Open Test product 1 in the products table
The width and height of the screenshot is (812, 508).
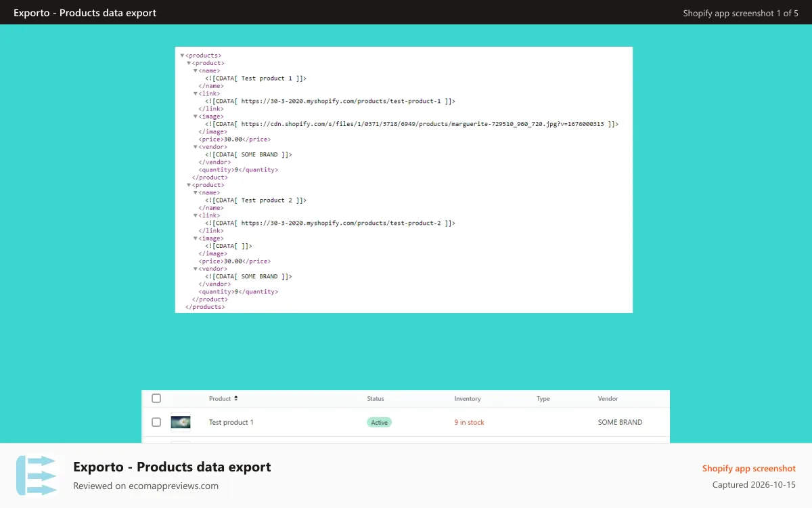pos(231,422)
